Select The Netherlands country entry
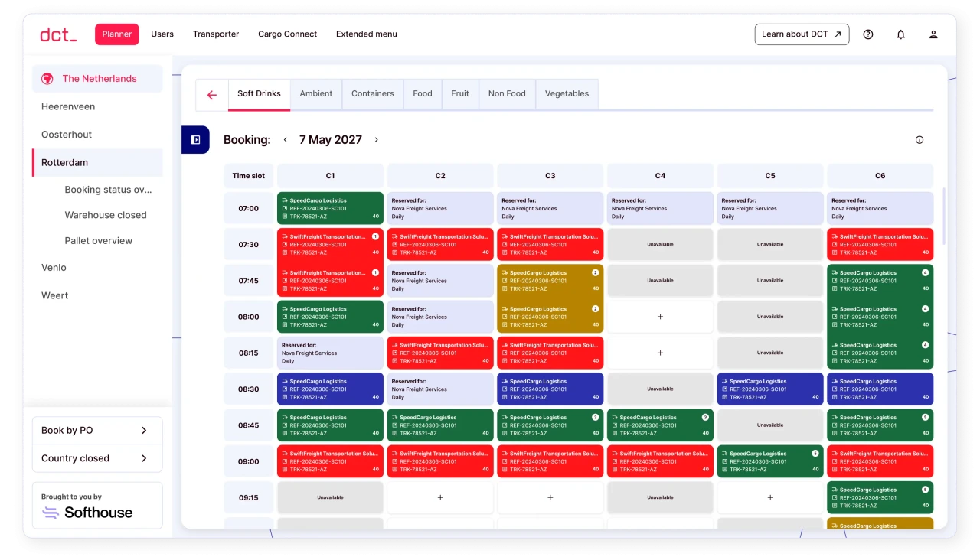This screenshot has height=560, width=980. tap(98, 79)
